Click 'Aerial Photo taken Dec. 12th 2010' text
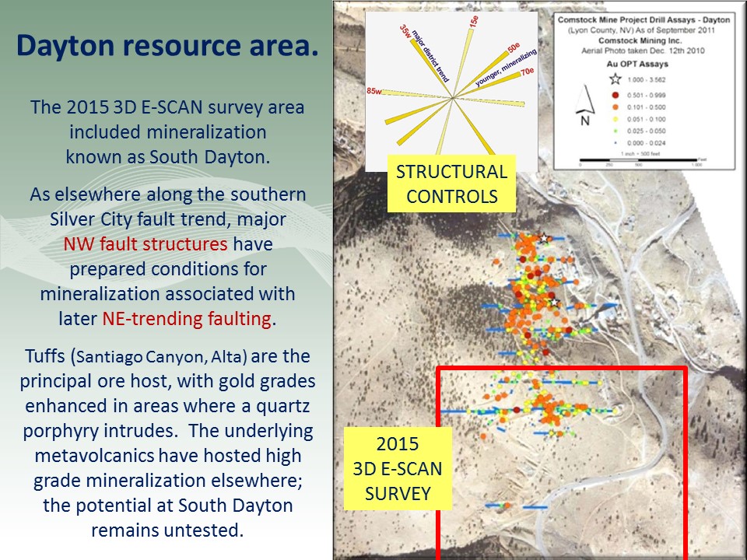The image size is (747, 560). point(643,51)
